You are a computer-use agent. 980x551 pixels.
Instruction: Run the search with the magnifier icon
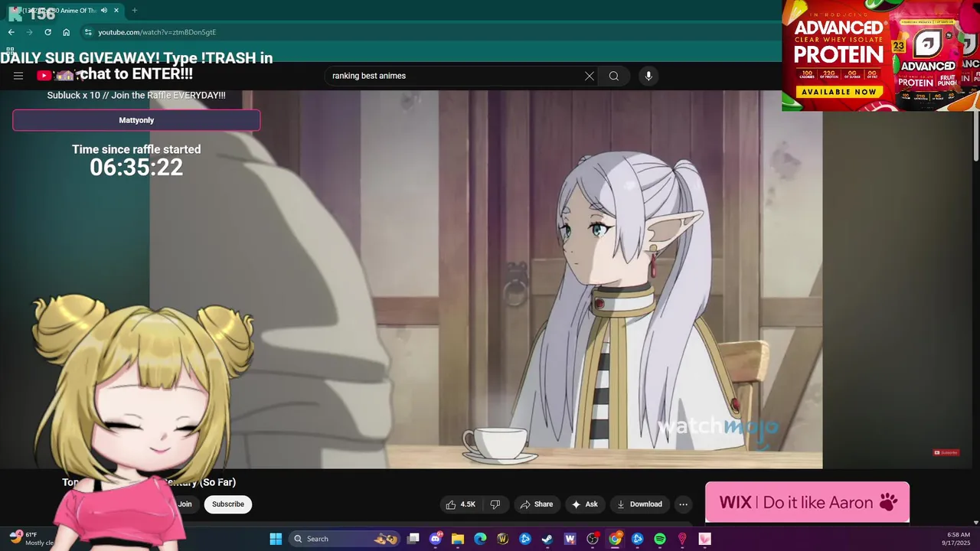613,76
